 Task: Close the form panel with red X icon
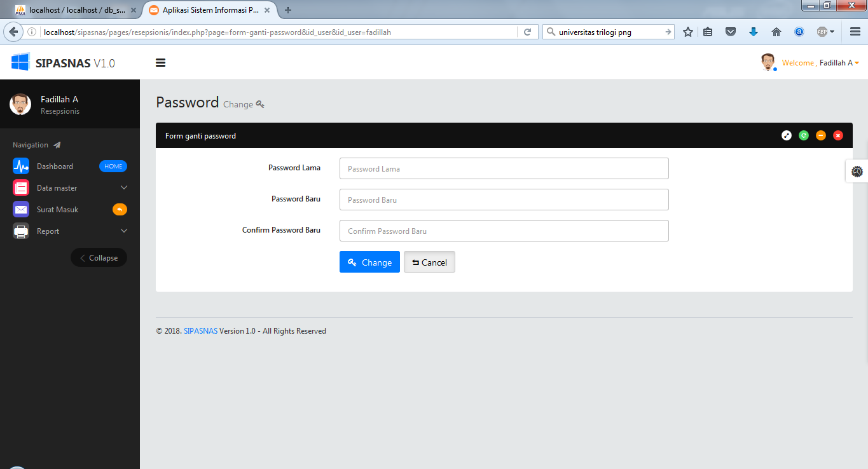point(838,135)
